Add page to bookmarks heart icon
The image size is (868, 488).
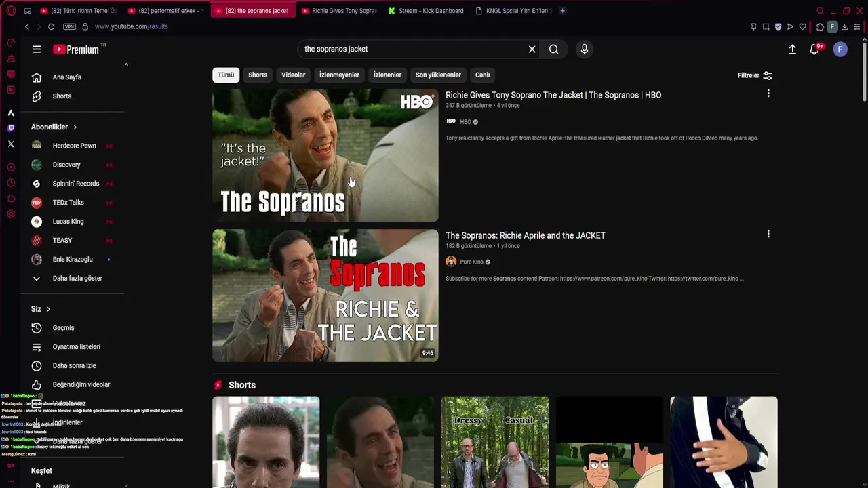[802, 27]
